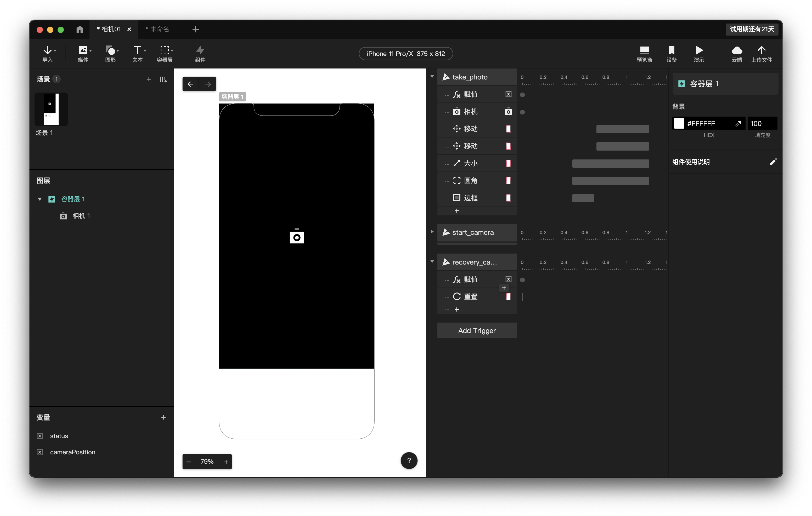This screenshot has width=812, height=516.
Task: Expand the start_camera trigger
Action: tap(432, 232)
